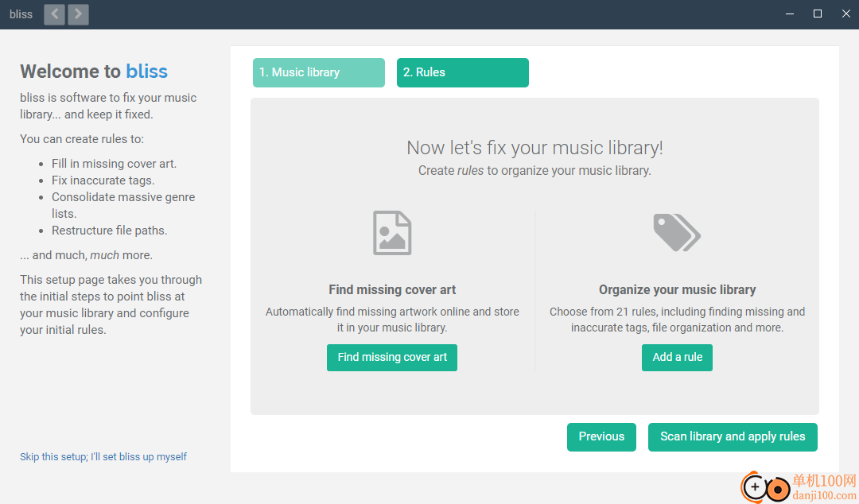859x504 pixels.
Task: Click the Organize your music library heading
Action: click(x=677, y=290)
